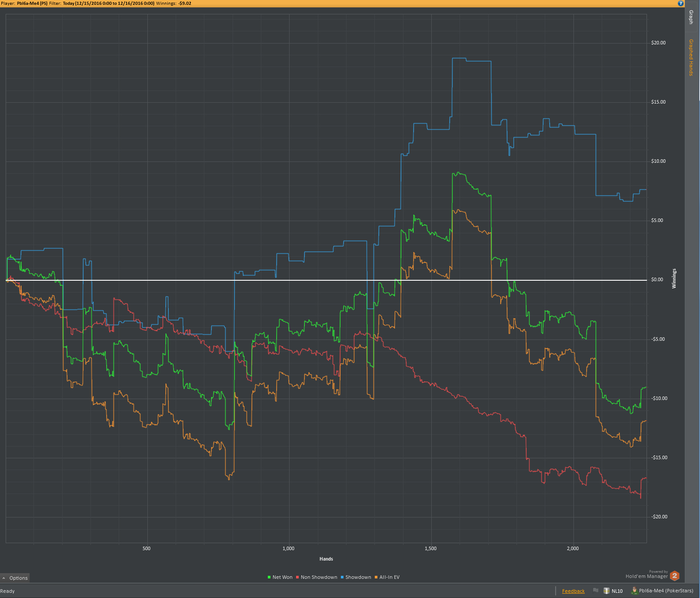Click the Winnings y-axis title
The height and width of the screenshot is (598, 700).
tap(674, 278)
